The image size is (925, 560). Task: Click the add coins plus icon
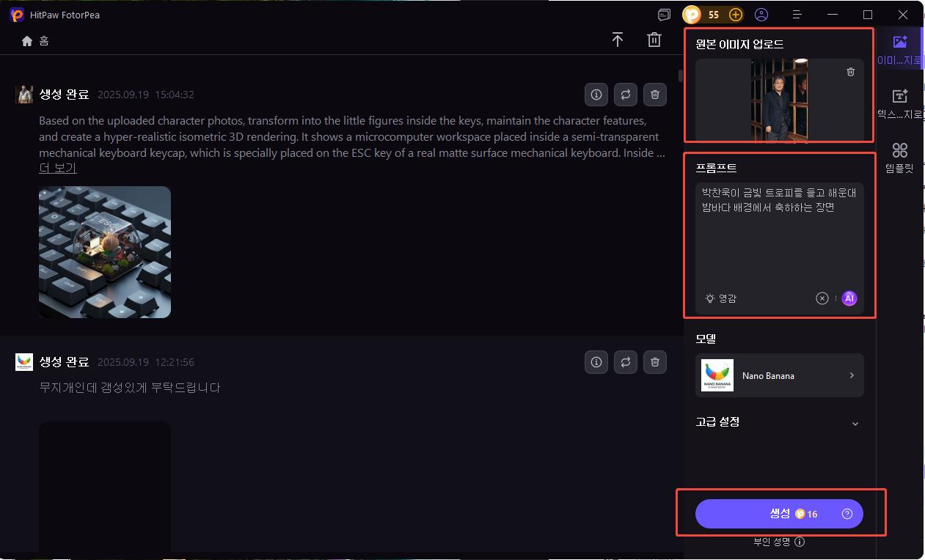point(735,15)
